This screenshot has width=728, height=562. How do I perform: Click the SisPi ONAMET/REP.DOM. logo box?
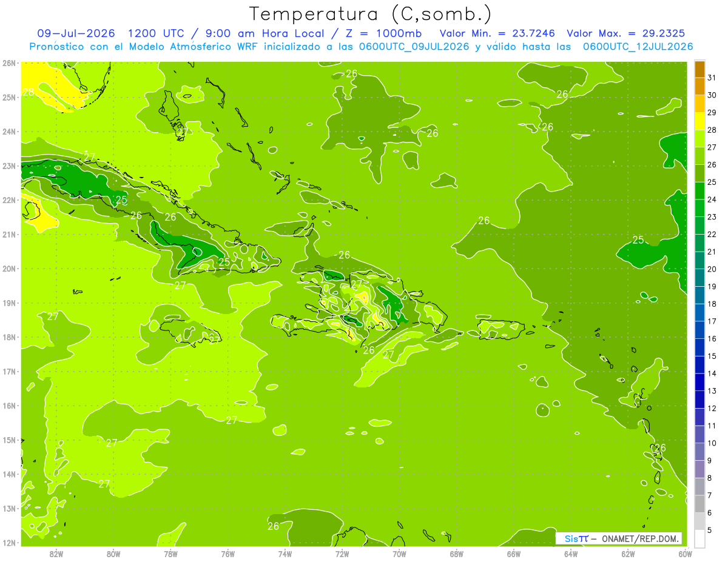click(x=619, y=538)
